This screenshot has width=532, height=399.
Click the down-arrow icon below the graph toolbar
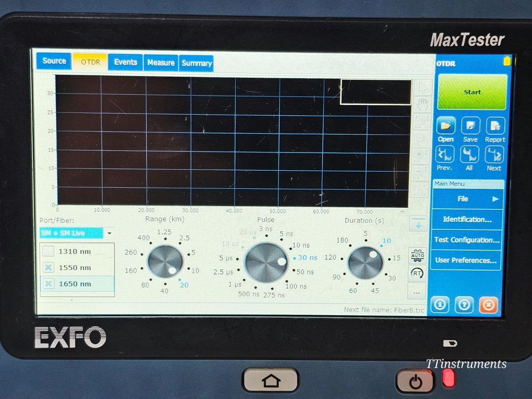419,224
